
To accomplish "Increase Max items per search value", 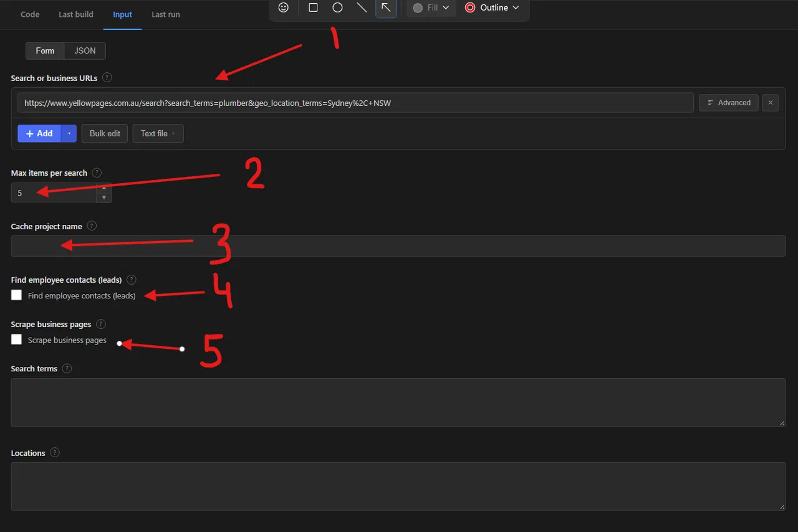I will point(104,188).
